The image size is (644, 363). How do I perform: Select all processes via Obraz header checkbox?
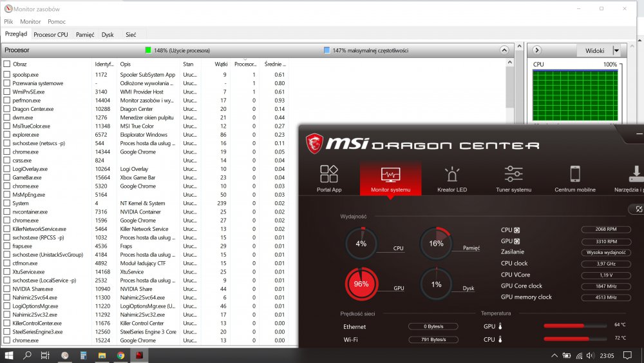[7, 64]
